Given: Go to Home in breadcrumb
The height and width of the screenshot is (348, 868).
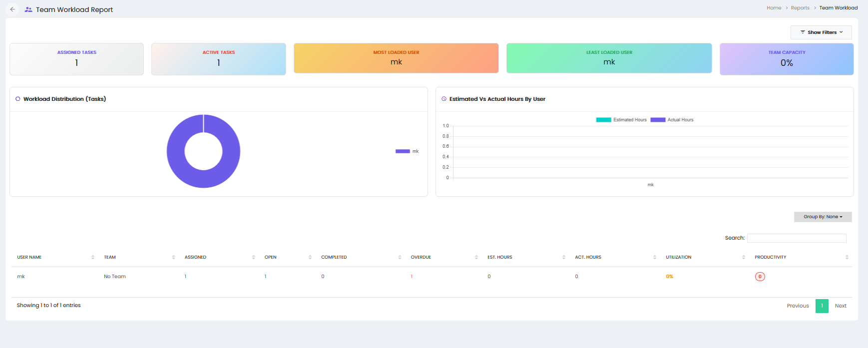Looking at the screenshot, I should click(774, 8).
